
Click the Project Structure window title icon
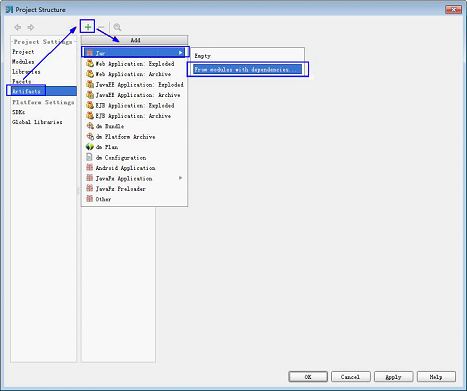(9, 10)
